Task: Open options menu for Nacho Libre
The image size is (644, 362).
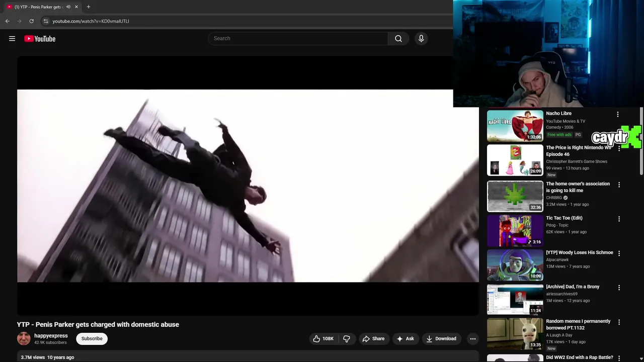Action: point(618,115)
